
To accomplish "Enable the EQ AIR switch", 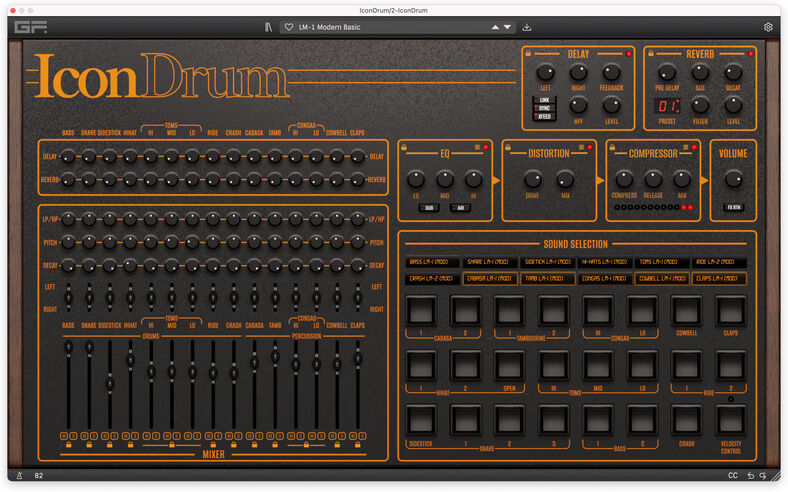I will 460,208.
